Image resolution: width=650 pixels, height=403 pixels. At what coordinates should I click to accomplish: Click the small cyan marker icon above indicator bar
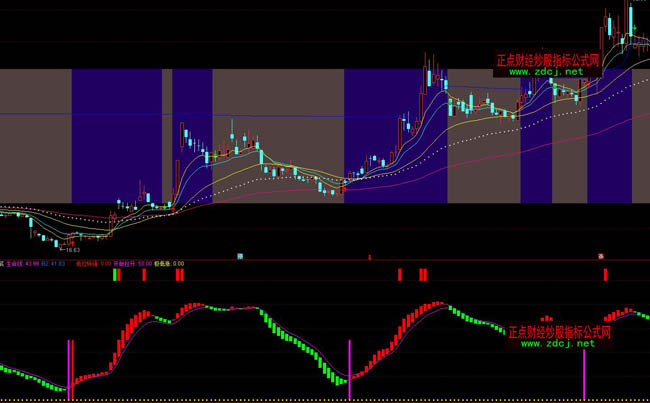[x=240, y=257]
